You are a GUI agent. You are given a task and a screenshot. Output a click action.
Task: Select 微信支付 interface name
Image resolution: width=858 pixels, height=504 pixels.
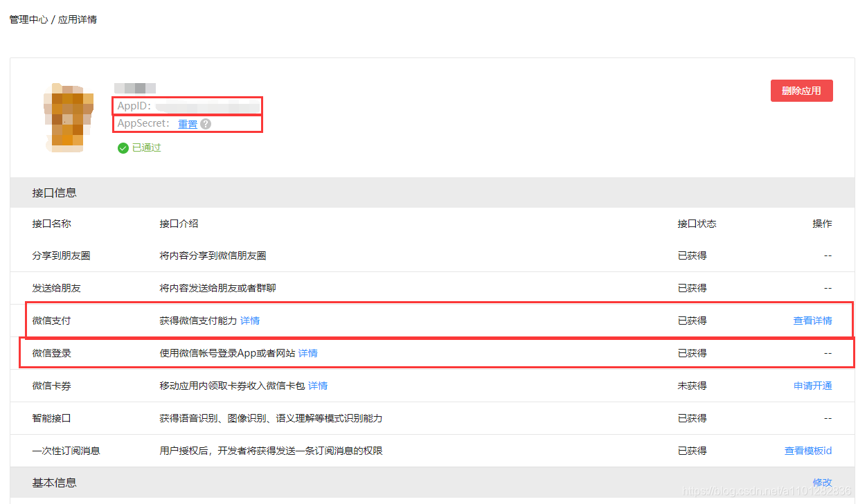[51, 321]
